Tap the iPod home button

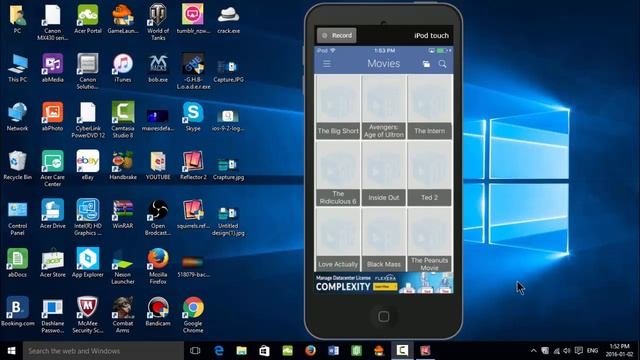(383, 316)
